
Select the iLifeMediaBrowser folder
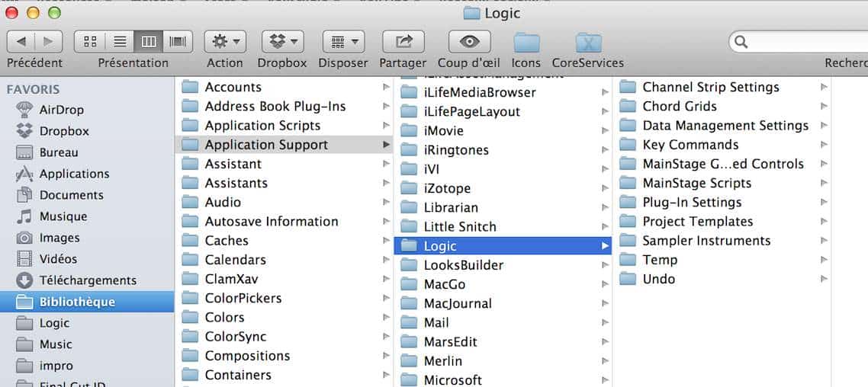coord(503,92)
